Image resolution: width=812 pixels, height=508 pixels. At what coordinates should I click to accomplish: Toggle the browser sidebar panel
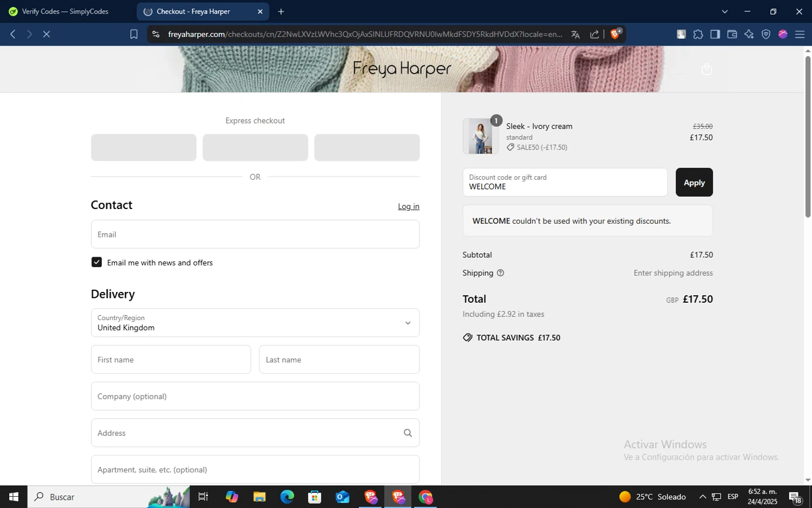click(715, 34)
